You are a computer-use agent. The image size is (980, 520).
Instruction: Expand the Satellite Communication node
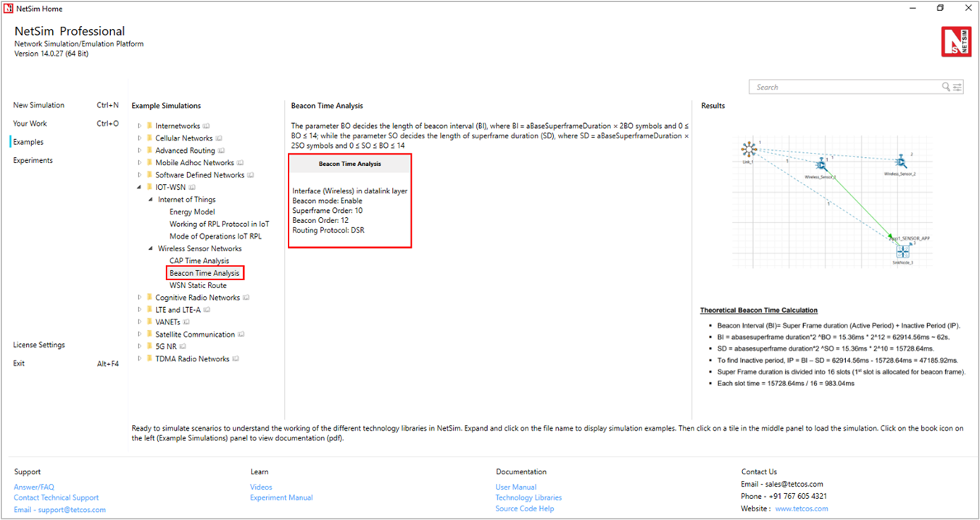coord(139,335)
